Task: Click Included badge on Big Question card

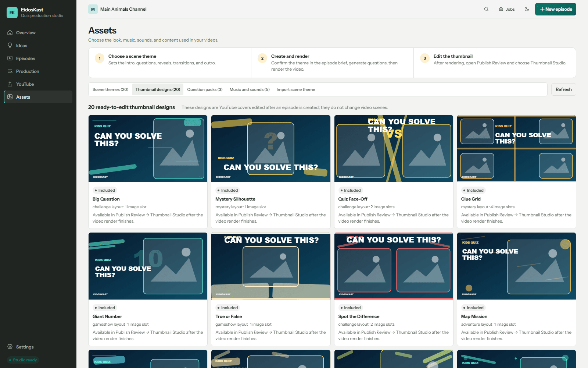Action: (105, 190)
